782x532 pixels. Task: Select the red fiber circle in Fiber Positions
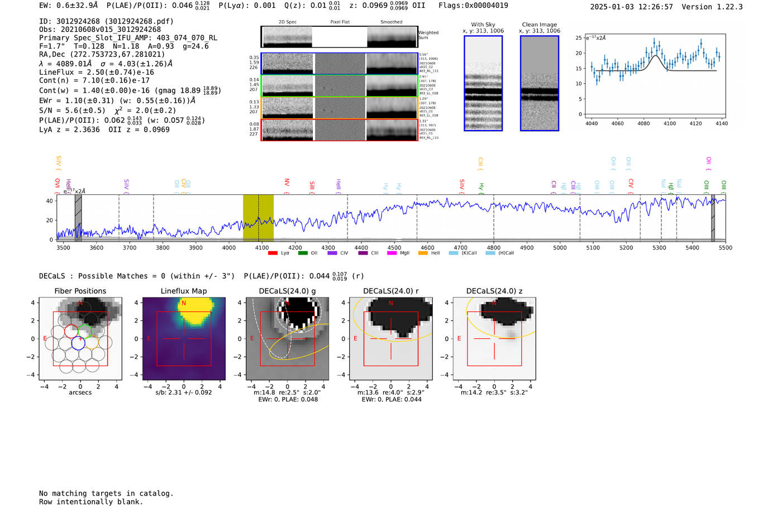[71, 332]
